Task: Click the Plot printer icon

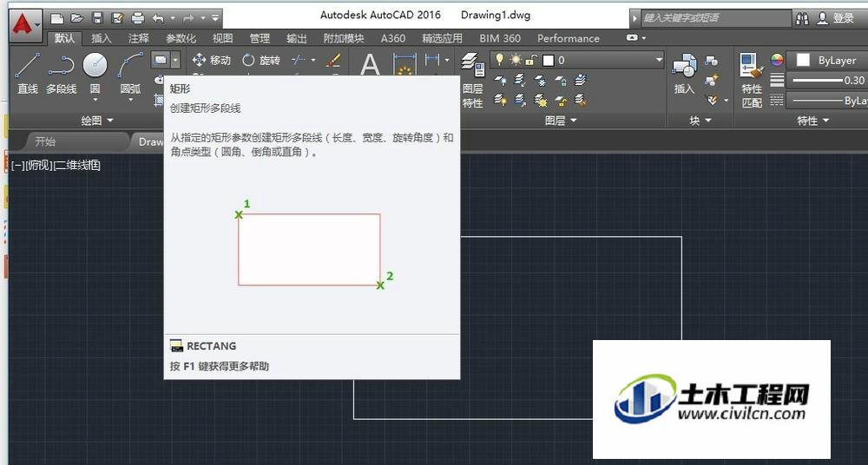Action: [x=138, y=18]
